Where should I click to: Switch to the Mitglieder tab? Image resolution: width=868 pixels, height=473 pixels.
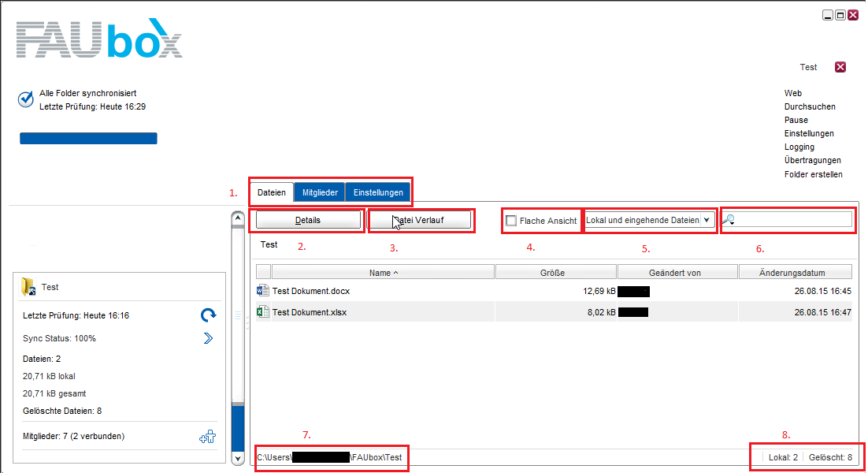[x=320, y=192]
